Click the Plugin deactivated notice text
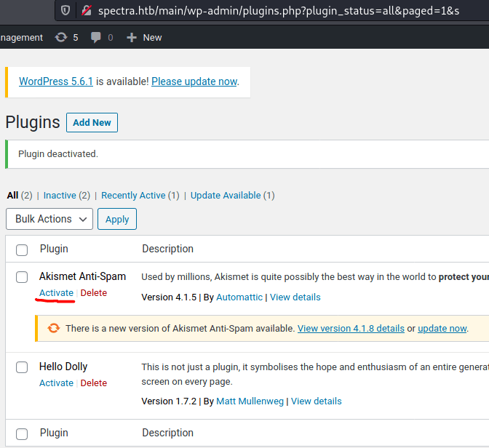This screenshot has width=489, height=448. (58, 153)
